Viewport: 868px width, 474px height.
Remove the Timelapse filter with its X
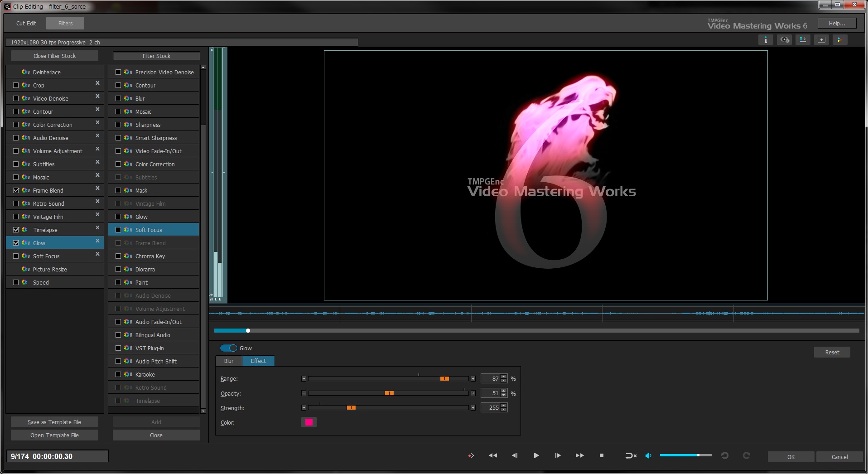coord(97,228)
